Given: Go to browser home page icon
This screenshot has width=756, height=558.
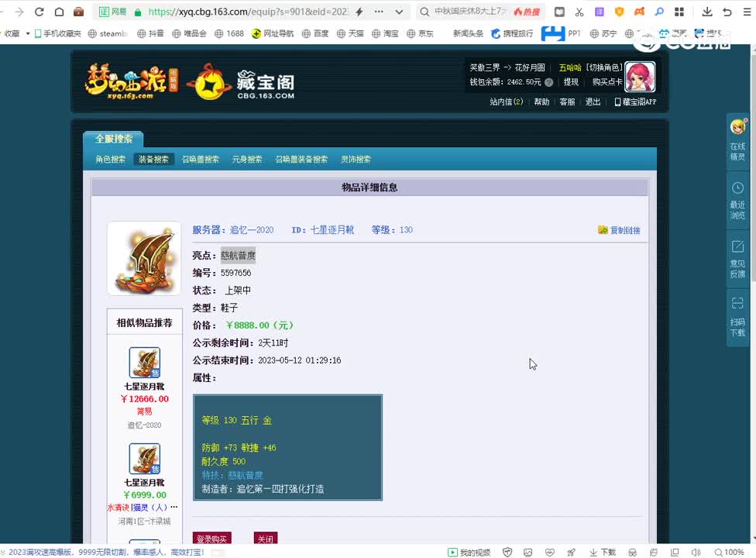Looking at the screenshot, I should pos(59,12).
